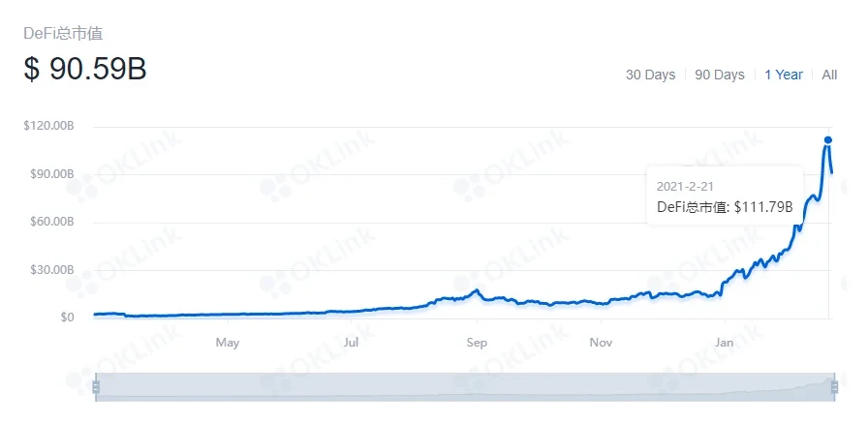Click the DeFi总市值 chart title
This screenshot has height=423, width=868.
[63, 33]
